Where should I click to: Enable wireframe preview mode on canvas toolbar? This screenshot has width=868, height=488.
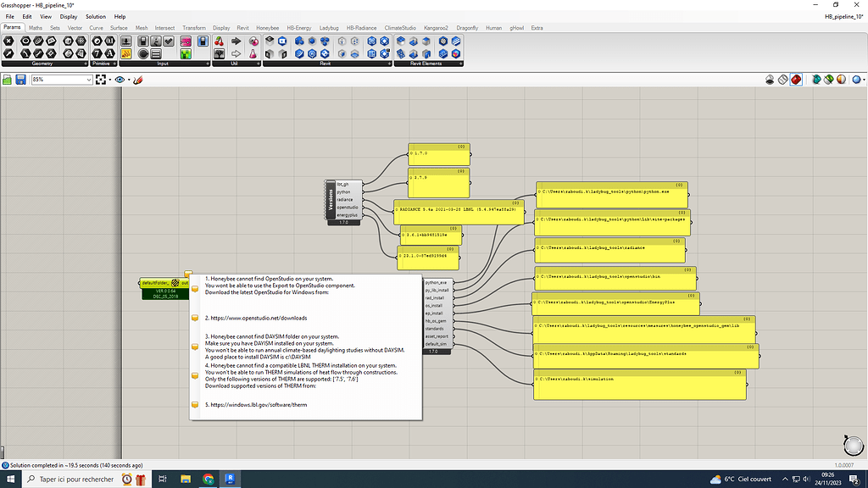pyautogui.click(x=783, y=78)
